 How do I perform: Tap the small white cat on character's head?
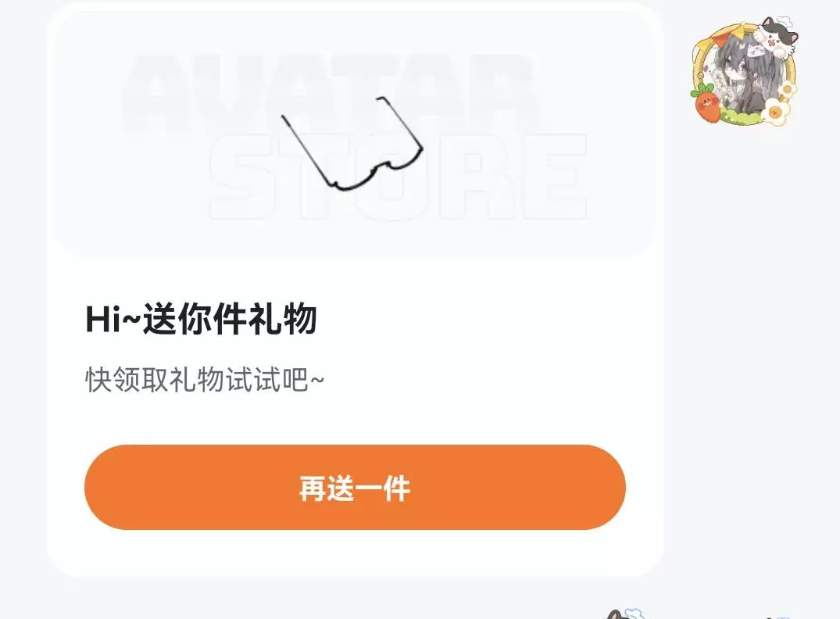[755, 52]
